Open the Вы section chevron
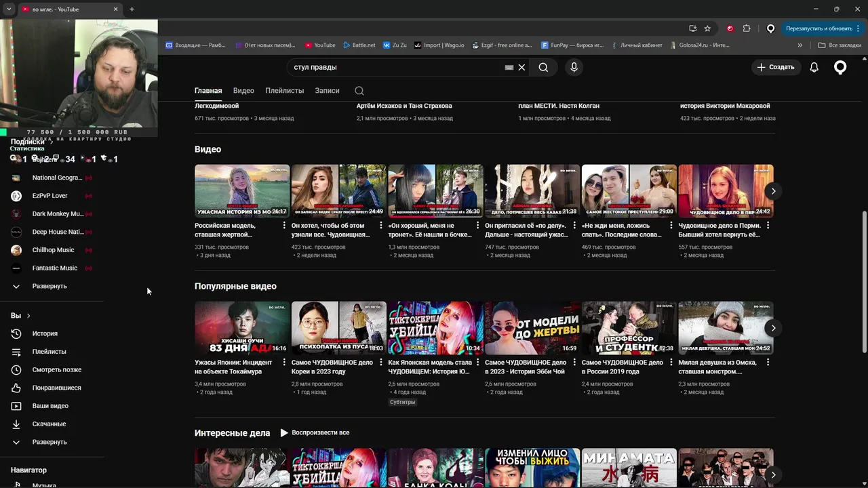The height and width of the screenshot is (488, 868). (28, 316)
